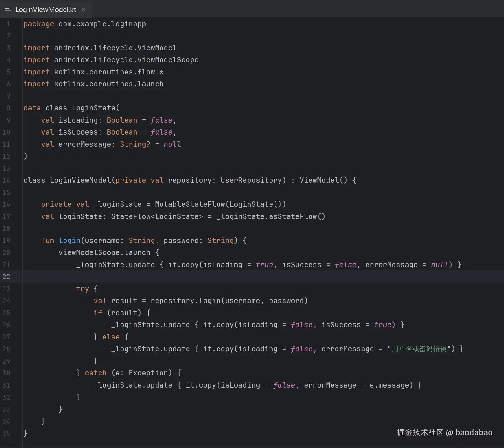Click 'androidx.lifecycle.viewModelScope' in the import

126,60
